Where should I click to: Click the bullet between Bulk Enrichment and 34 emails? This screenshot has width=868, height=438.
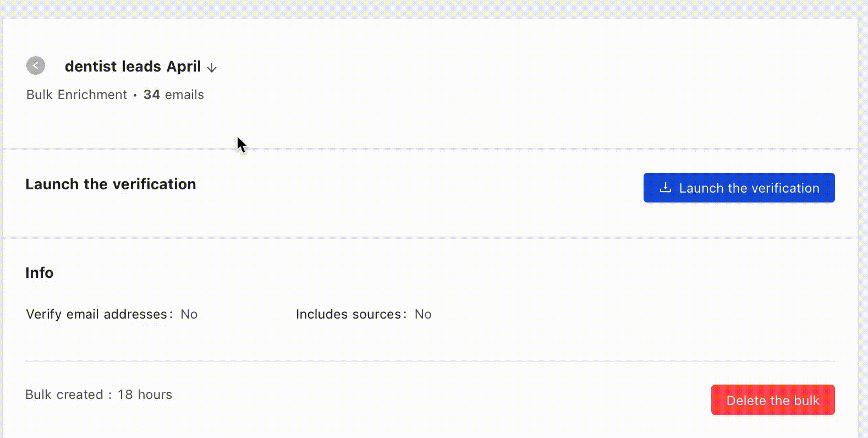(x=135, y=96)
